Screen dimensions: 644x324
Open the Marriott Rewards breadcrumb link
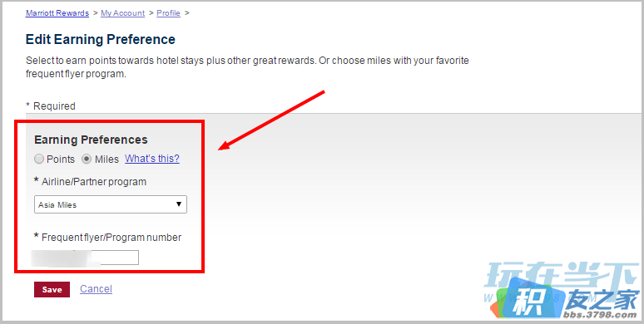tap(57, 13)
